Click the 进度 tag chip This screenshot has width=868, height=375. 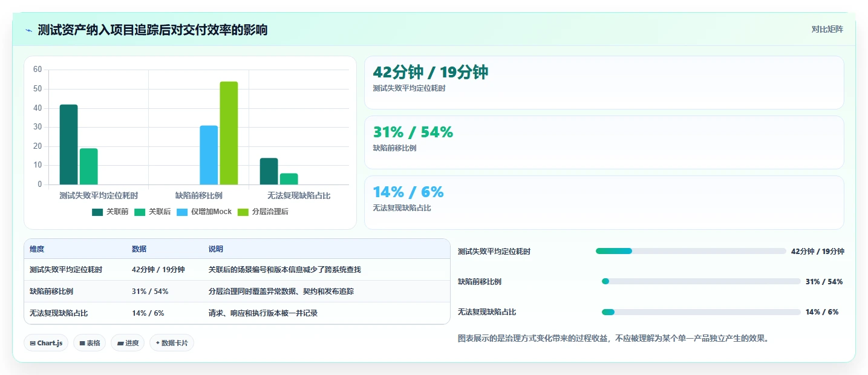click(128, 343)
